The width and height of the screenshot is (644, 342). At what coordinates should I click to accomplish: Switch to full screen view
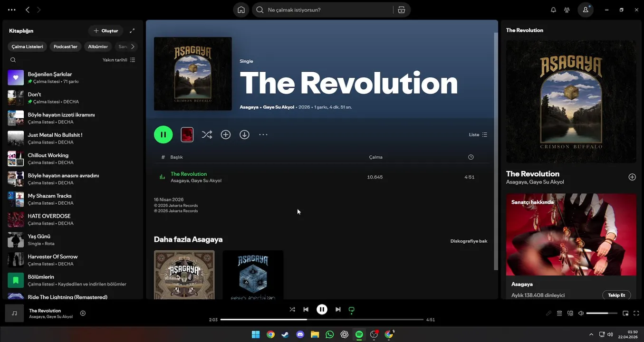(637, 313)
